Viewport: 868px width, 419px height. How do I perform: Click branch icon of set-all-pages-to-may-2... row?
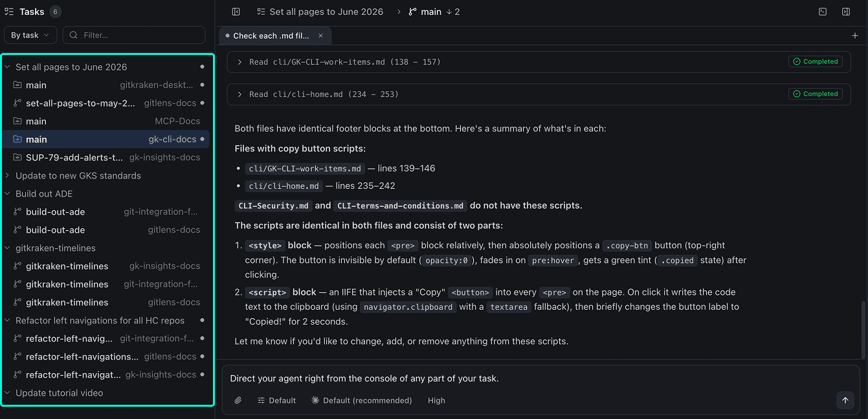17,103
